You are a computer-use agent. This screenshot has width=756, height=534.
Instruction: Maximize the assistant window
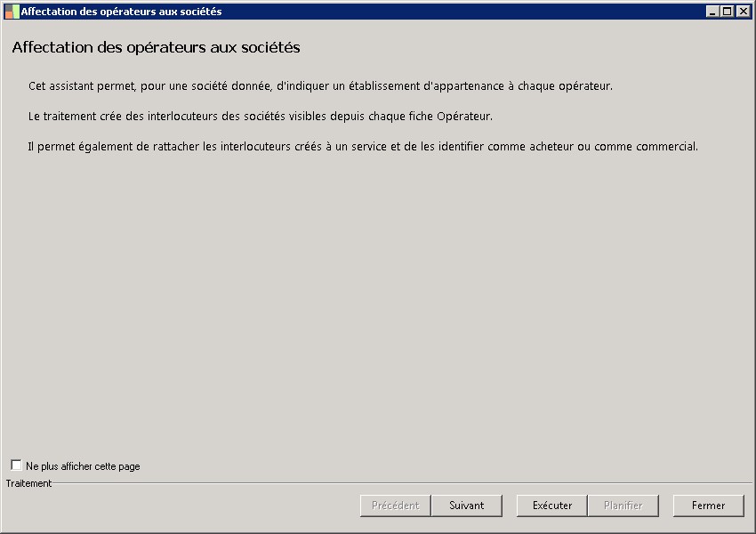(728, 12)
